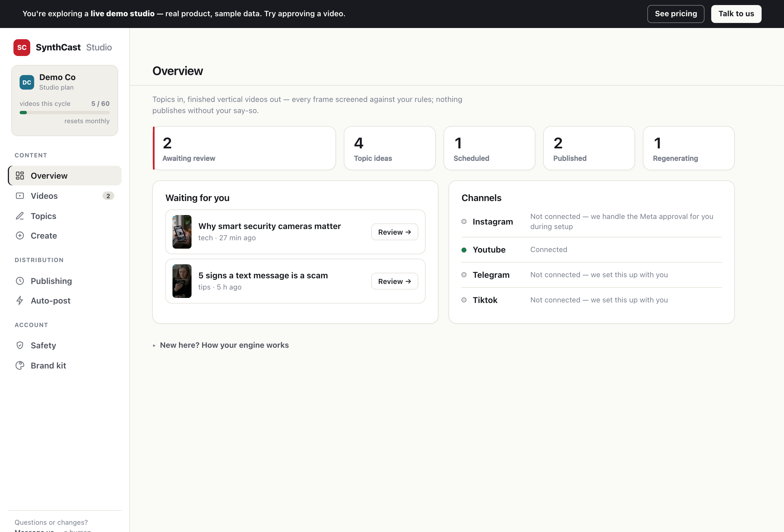Click the 'tips · 5 h ago' label
784x532 pixels.
tap(220, 287)
